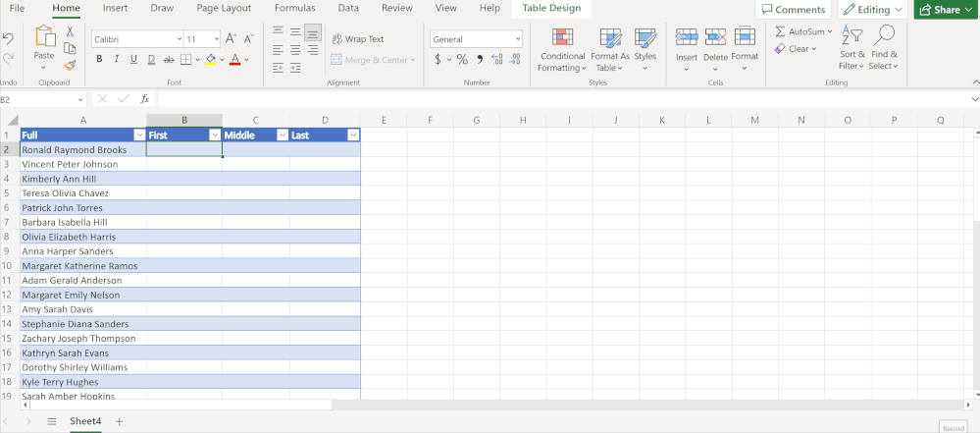Switch to the Insert tab
Image resolution: width=980 pixels, height=433 pixels.
point(116,8)
